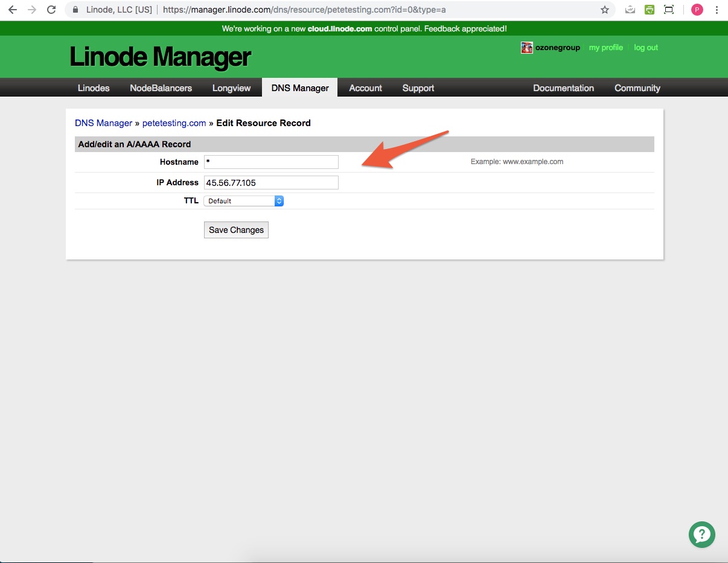Click the IP Address field label
The image size is (728, 563).
[177, 182]
